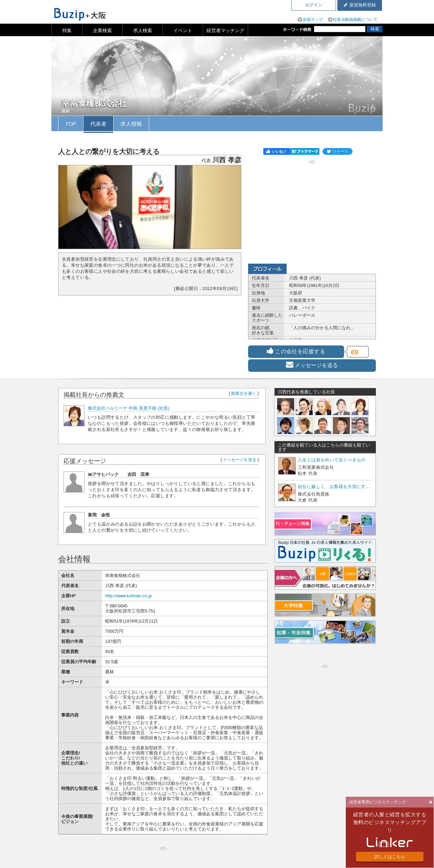Click the 新規無料登録 button
This screenshot has height=868, width=434.
(x=359, y=5)
